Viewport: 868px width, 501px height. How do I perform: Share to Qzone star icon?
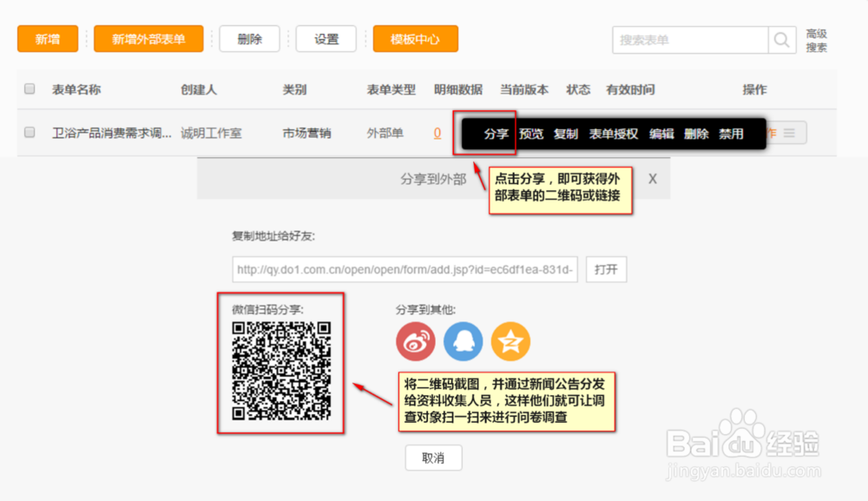(x=510, y=341)
